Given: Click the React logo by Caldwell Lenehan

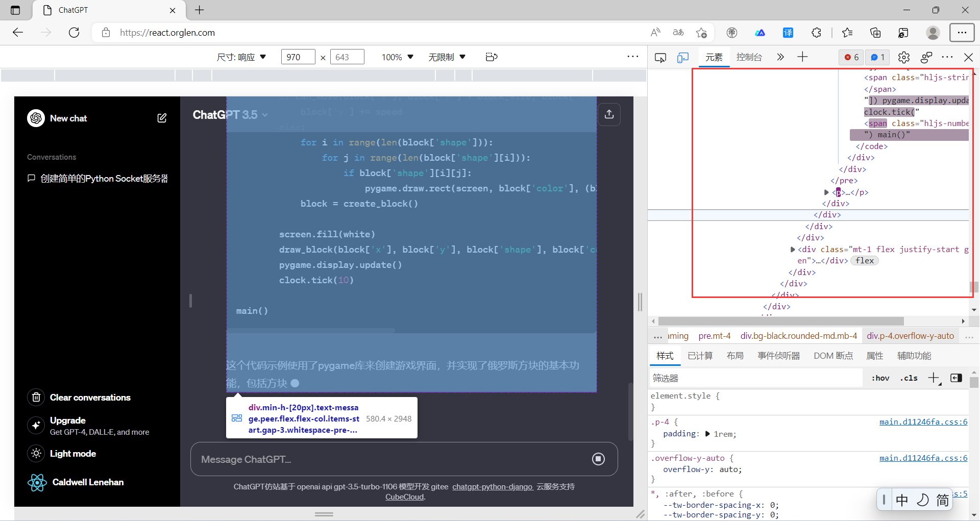Looking at the screenshot, I should point(37,482).
